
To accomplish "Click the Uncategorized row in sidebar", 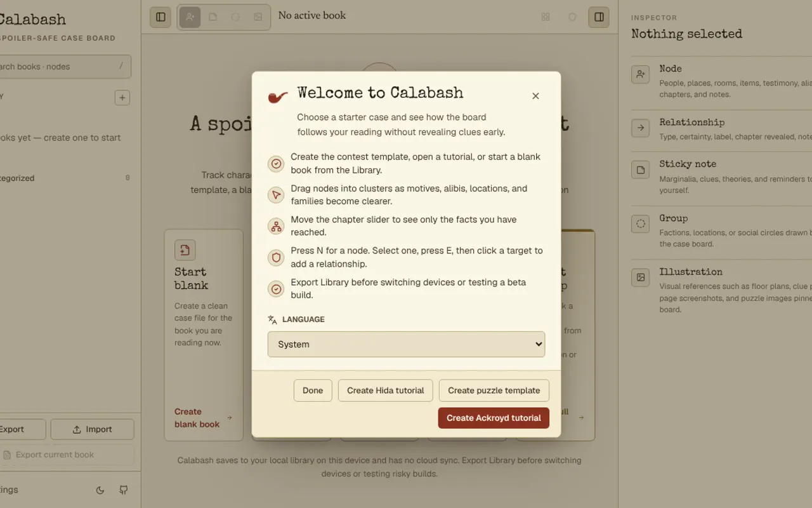I will click(65, 178).
